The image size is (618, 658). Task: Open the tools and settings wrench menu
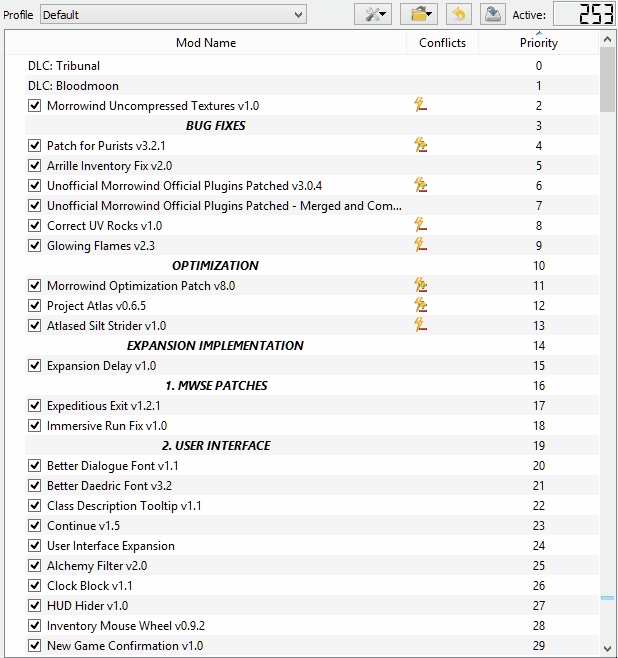373,15
